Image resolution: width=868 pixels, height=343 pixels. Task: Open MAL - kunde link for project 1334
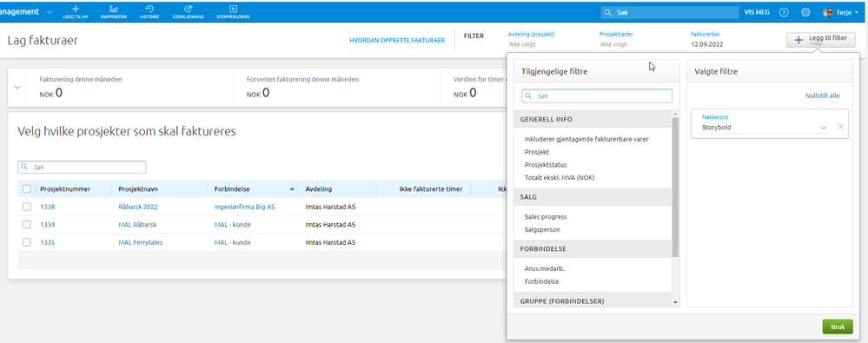click(x=233, y=225)
